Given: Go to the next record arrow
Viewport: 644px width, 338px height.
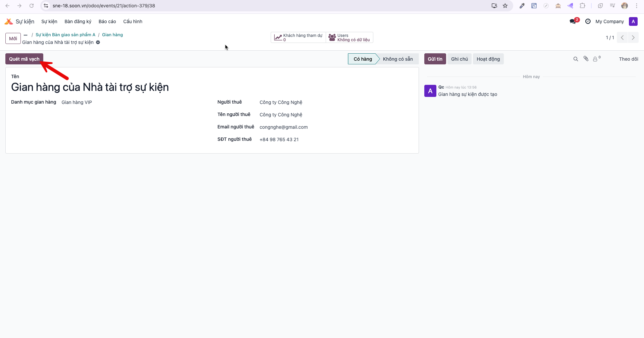Looking at the screenshot, I should [x=633, y=38].
